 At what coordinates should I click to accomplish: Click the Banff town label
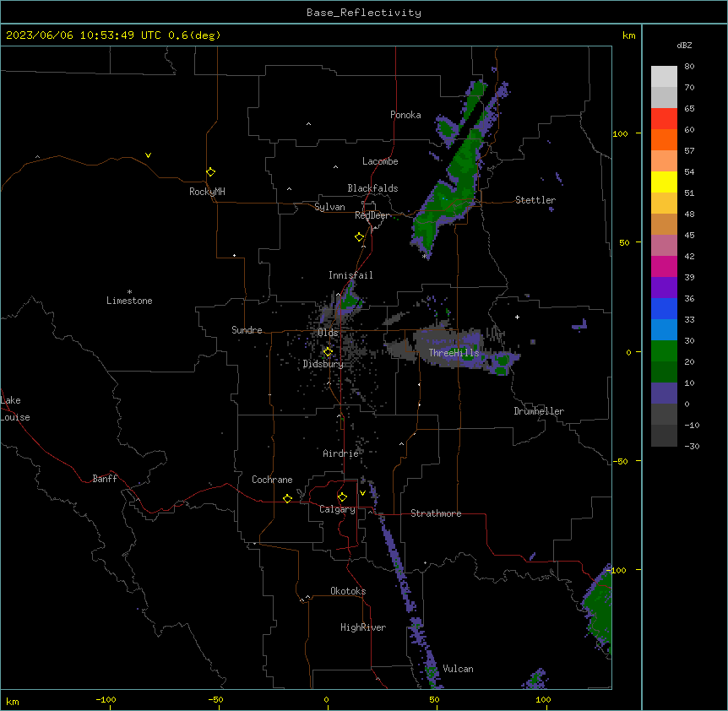point(105,479)
